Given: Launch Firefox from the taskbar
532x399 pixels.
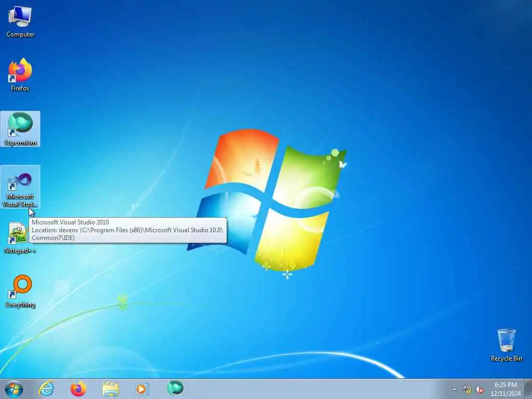Looking at the screenshot, I should pos(78,389).
